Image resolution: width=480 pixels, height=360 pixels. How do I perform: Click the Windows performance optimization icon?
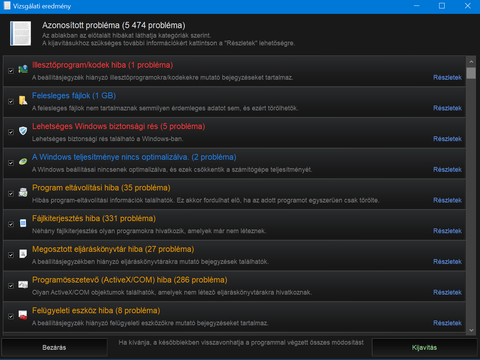click(23, 162)
